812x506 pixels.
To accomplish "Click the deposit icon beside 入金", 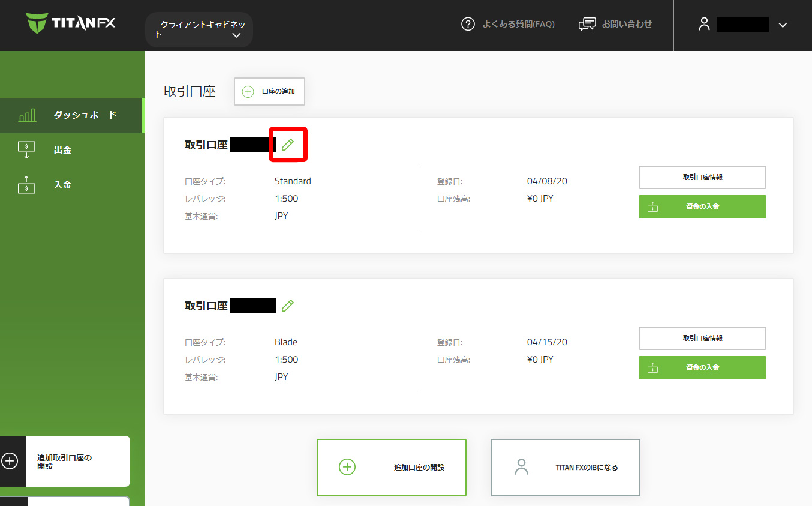I will (27, 185).
